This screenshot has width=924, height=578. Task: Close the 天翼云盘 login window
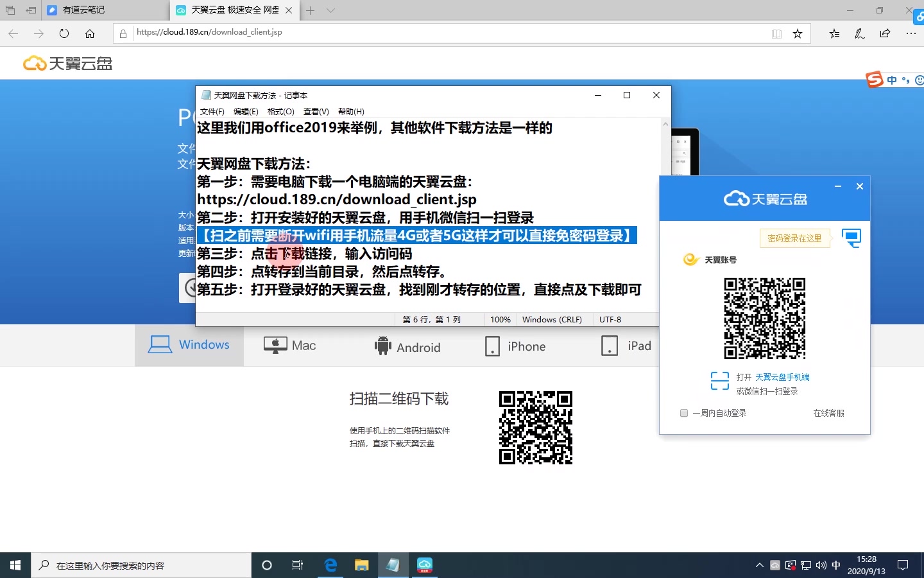coord(860,186)
